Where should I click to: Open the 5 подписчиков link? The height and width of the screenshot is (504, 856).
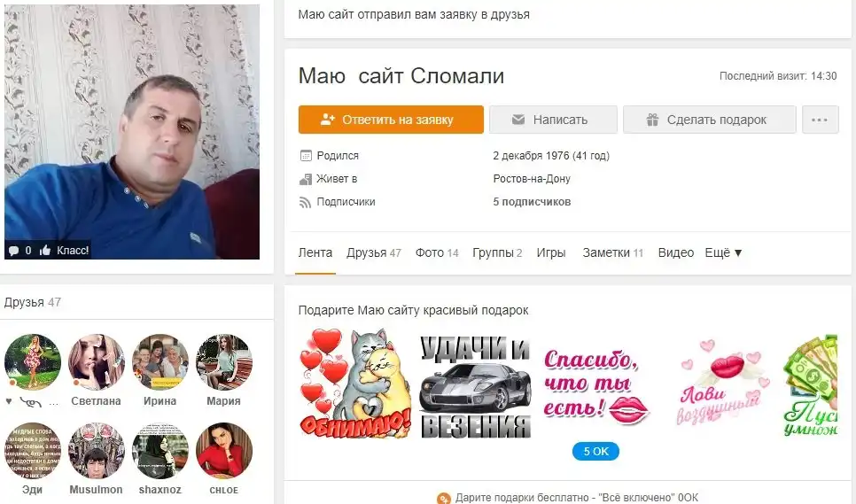(532, 202)
